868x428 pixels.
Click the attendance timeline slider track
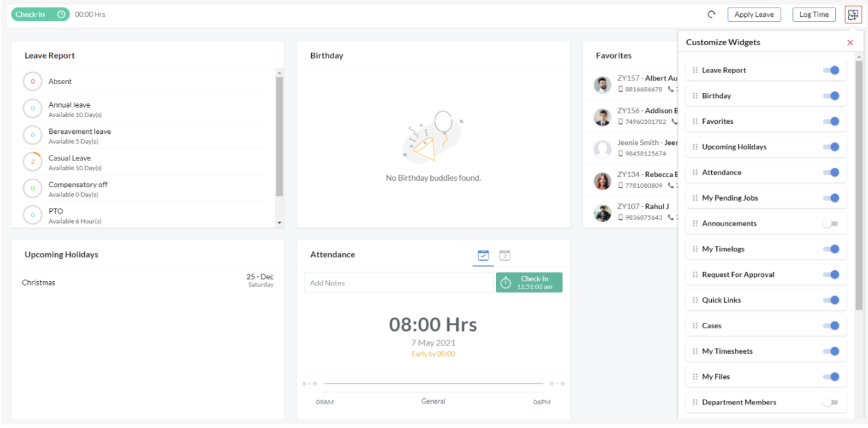(433, 383)
